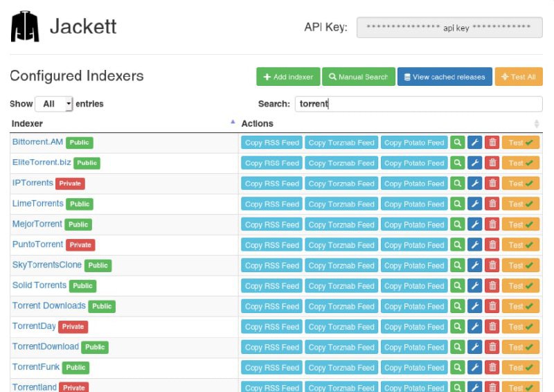This screenshot has width=554, height=392.
Task: Click magnifier icon for IPTorrents
Action: coord(457,184)
